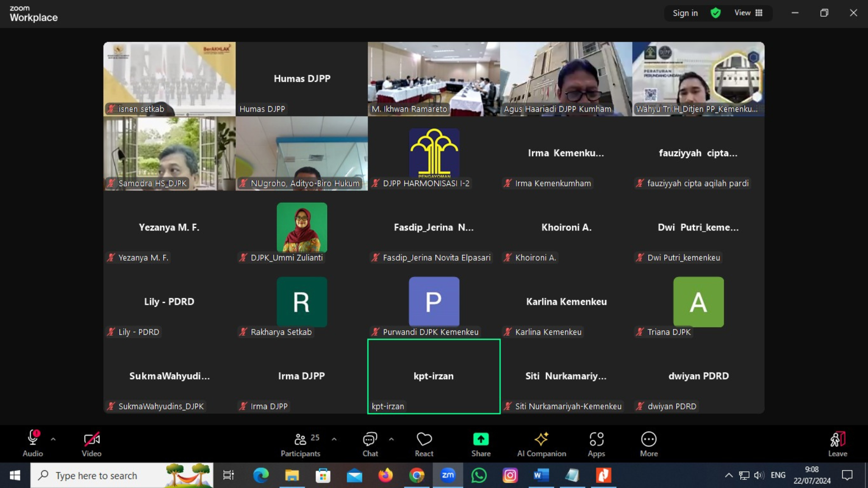Select the Samodra HS_DJPK video tile
The width and height of the screenshot is (868, 488).
click(x=170, y=153)
